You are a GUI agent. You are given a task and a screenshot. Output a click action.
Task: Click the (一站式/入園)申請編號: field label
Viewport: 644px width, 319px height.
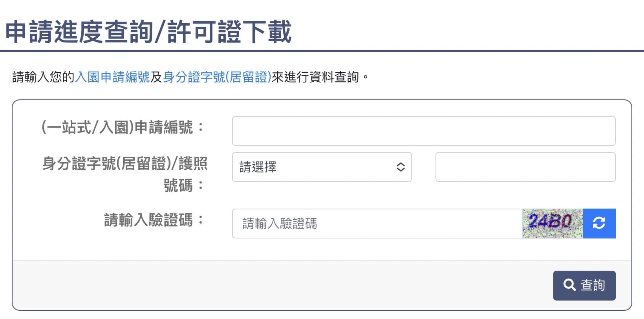(123, 127)
